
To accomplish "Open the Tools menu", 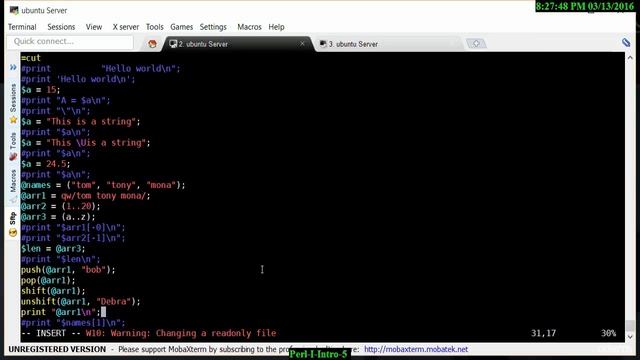I will click(155, 27).
